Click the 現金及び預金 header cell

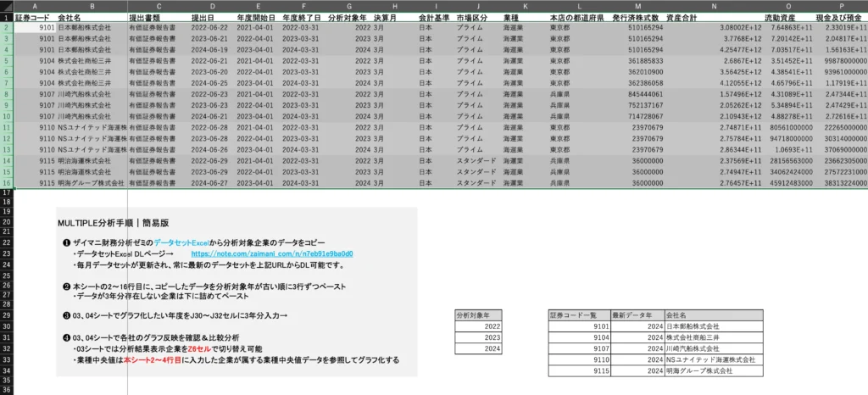pos(842,17)
